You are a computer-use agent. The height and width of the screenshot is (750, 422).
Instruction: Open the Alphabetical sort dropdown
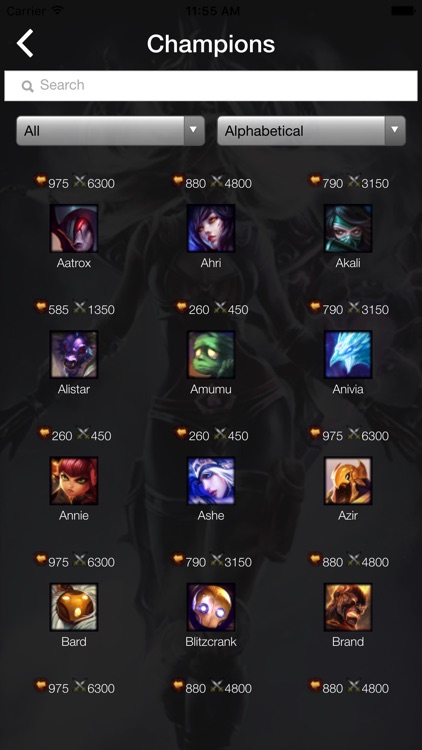coord(311,131)
